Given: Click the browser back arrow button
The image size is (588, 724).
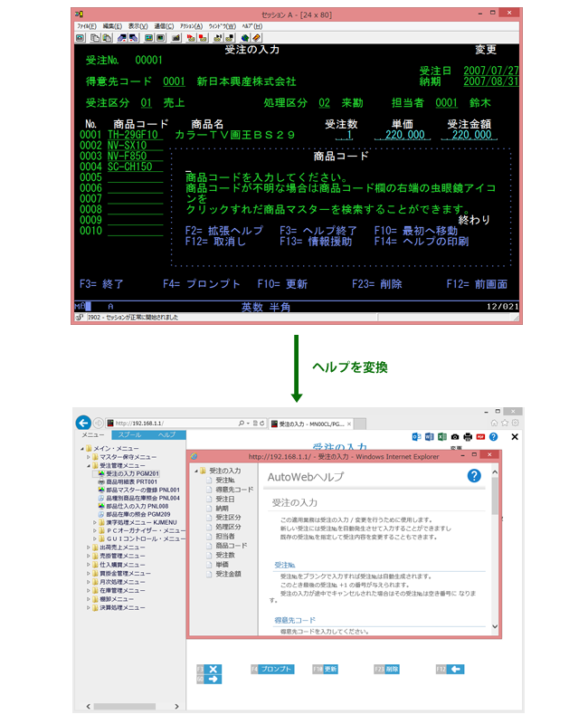Looking at the screenshot, I should coord(82,423).
